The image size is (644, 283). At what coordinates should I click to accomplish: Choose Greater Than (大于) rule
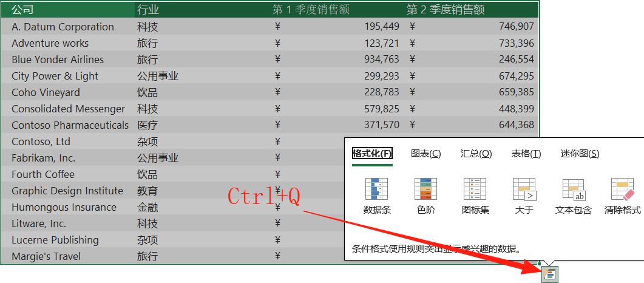tap(524, 196)
